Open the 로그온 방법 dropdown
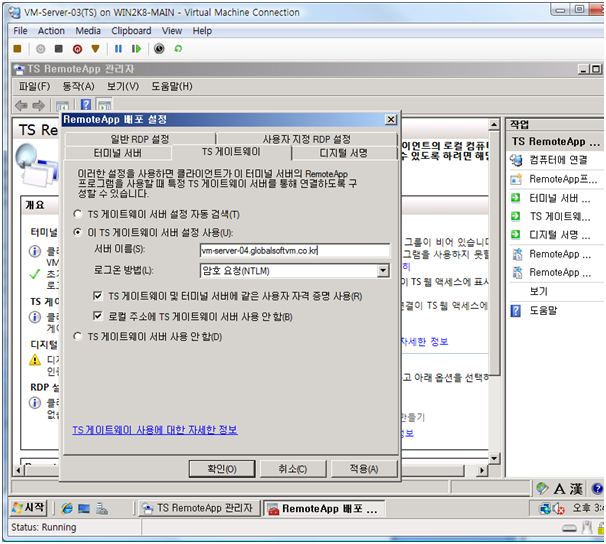Image resolution: width=606 pixels, height=544 pixels. point(383,271)
